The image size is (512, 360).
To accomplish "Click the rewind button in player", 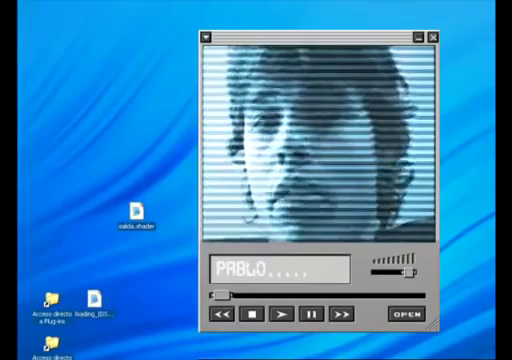I will coord(222,314).
